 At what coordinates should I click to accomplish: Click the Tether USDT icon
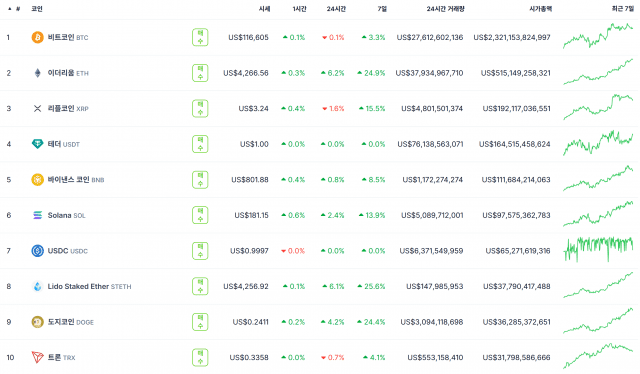(x=38, y=144)
